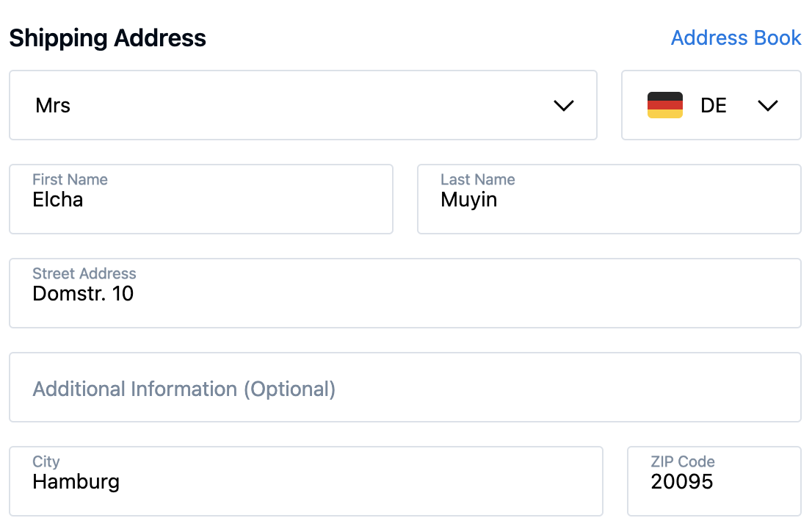Click the "Last Name" field label

477,179
